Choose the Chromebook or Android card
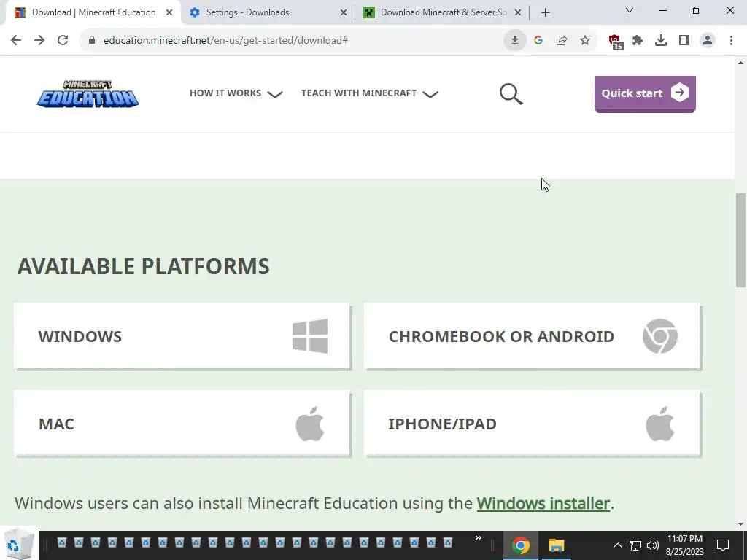747x560 pixels. coord(532,336)
